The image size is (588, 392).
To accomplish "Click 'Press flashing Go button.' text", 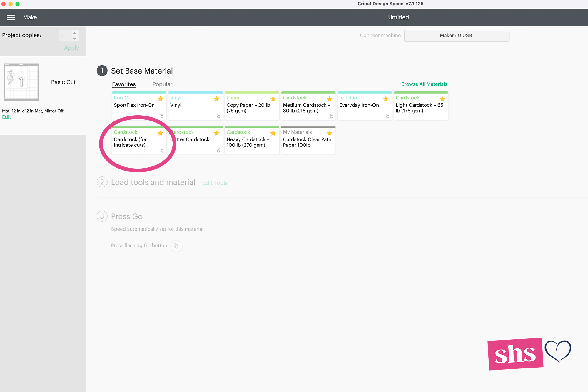I will tap(140, 246).
